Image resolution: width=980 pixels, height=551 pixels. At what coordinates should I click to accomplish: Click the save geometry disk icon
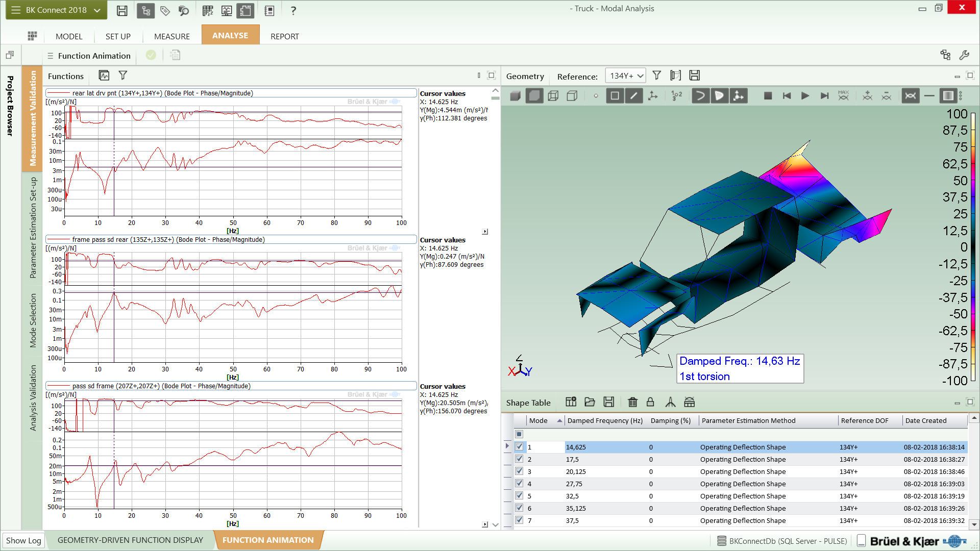(x=694, y=75)
